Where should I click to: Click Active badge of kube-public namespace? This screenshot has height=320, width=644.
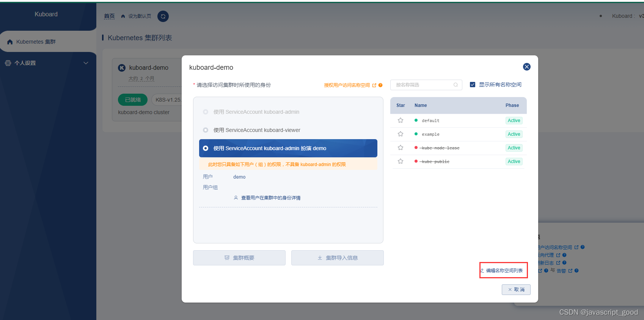[514, 162]
